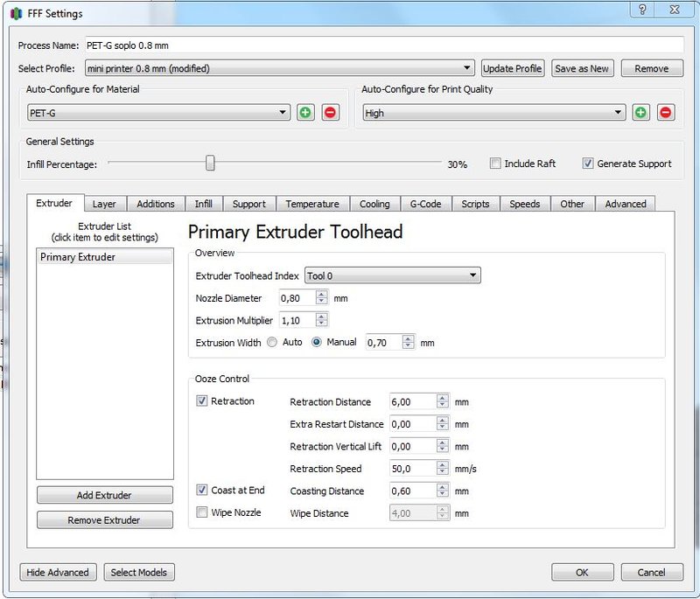Click the Remove profile button

(652, 68)
